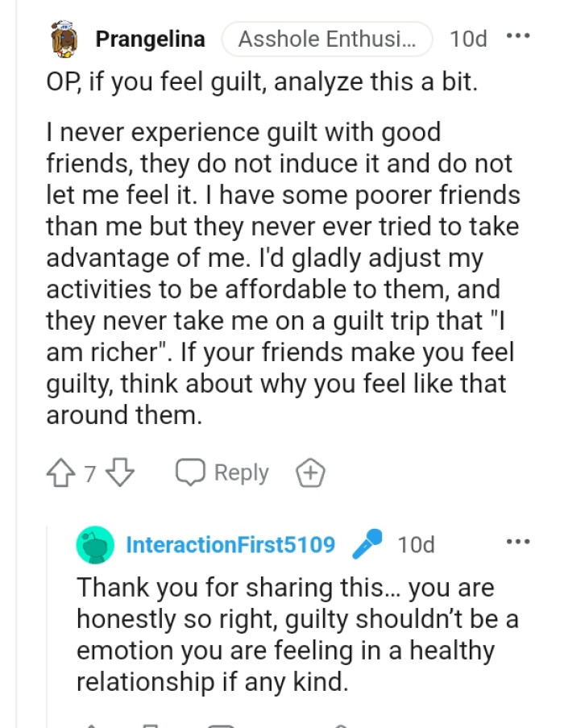
Task: Click Prangelina's profile avatar
Action: click(64, 38)
